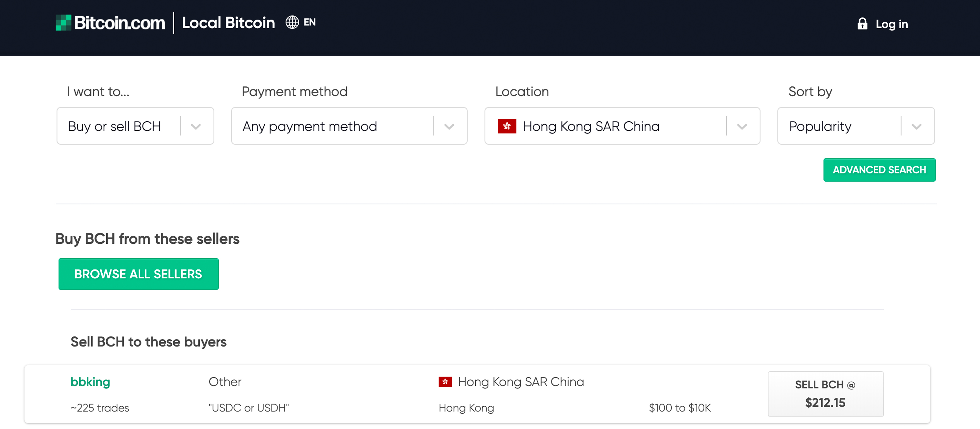Click the Hong Kong SAR China text in bbking row

pos(521,382)
